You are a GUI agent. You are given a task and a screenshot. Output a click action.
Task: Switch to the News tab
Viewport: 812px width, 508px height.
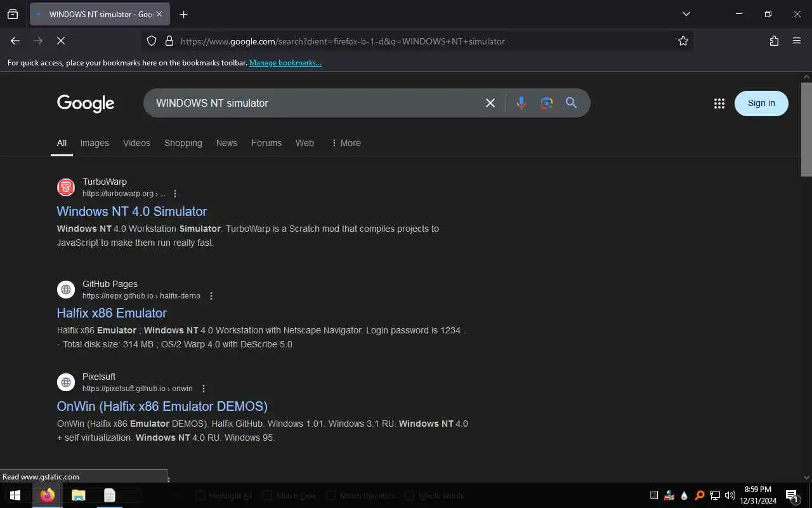pos(226,143)
